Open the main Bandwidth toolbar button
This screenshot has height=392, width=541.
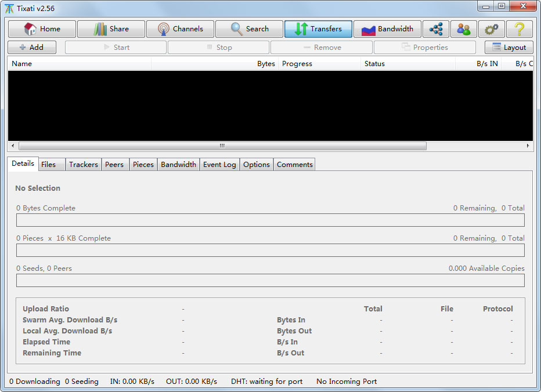[387, 29]
